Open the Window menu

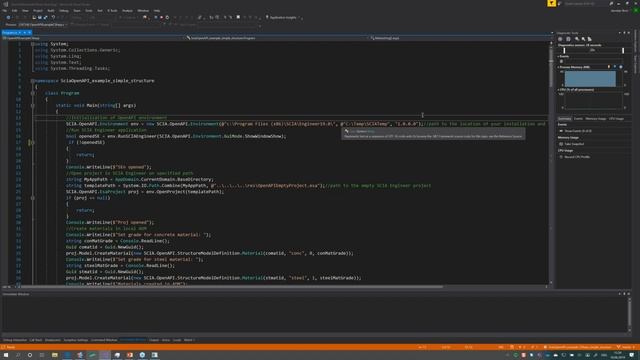pyautogui.click(x=143, y=11)
